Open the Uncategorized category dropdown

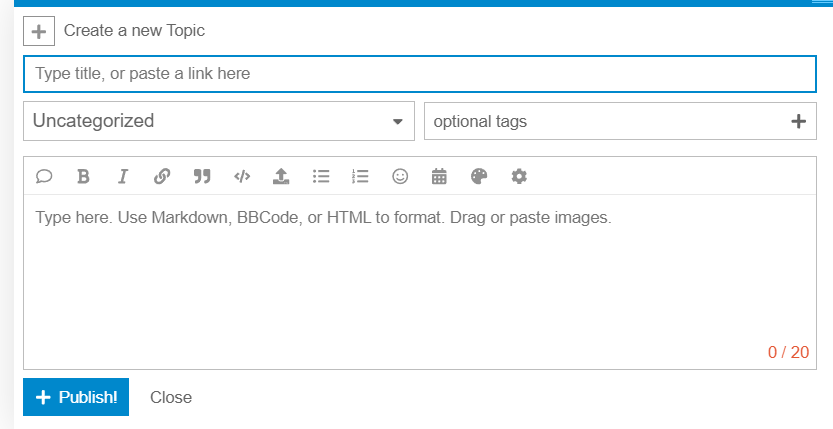click(x=219, y=121)
